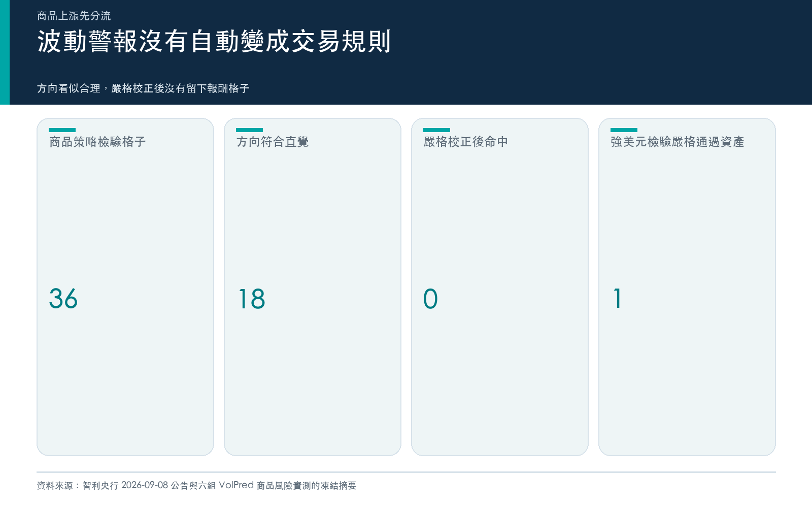This screenshot has height=508, width=812.
Task: Select the subtitle 商品上漲先分流
Action: point(74,16)
